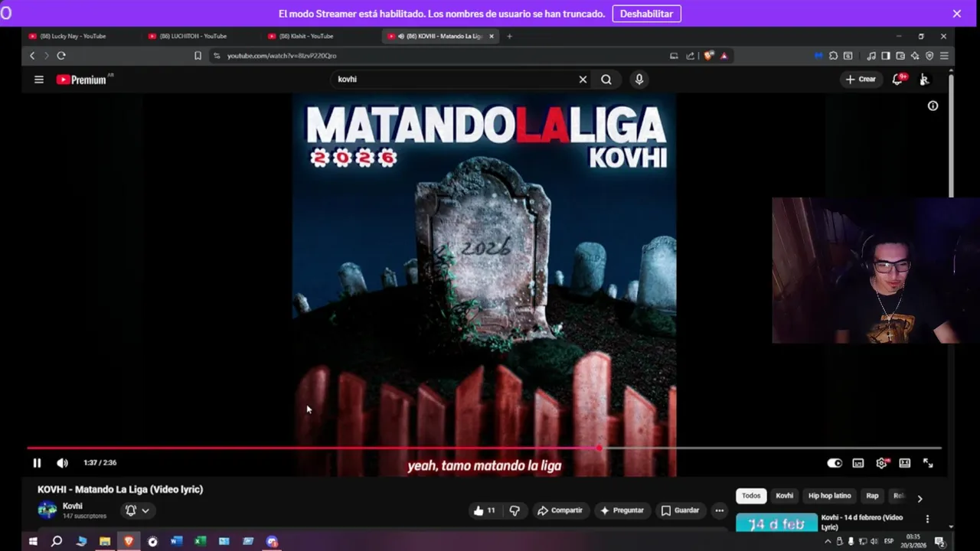Seek on the red video progress bar
980x551 pixels.
coord(484,448)
